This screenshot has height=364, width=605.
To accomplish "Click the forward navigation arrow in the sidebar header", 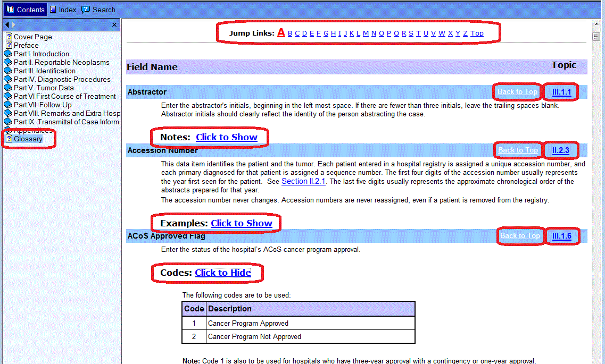I will 12,24.
